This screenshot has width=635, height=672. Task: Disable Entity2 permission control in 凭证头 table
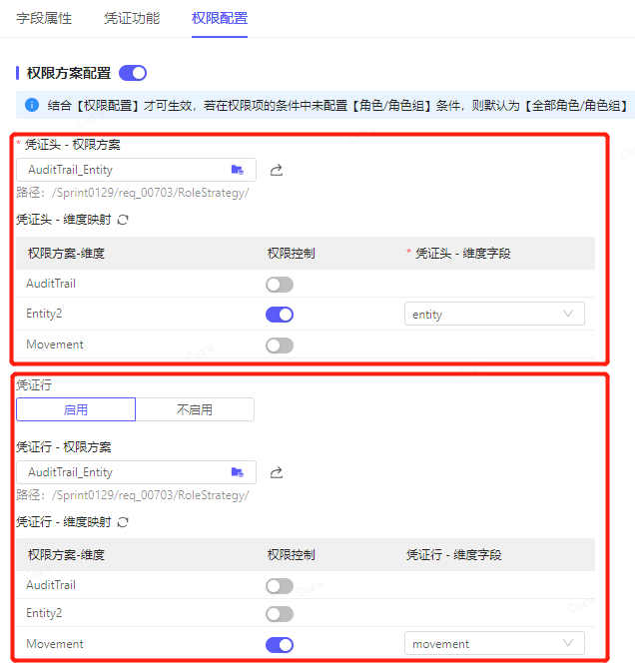(x=280, y=315)
